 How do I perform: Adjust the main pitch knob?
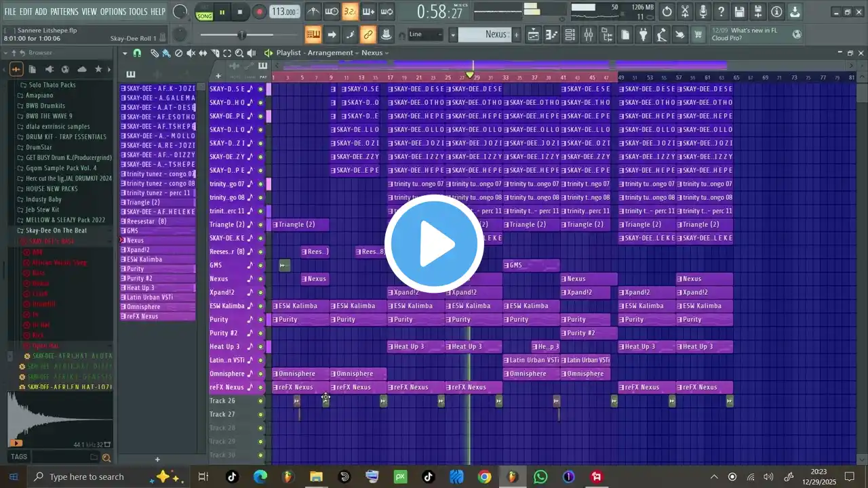coord(180,35)
